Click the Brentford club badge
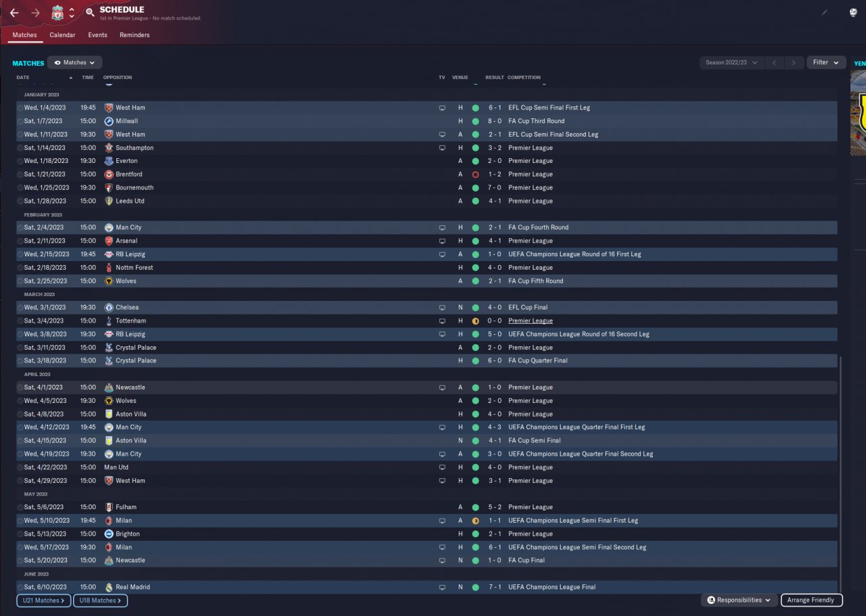The height and width of the screenshot is (616, 866). (x=108, y=174)
